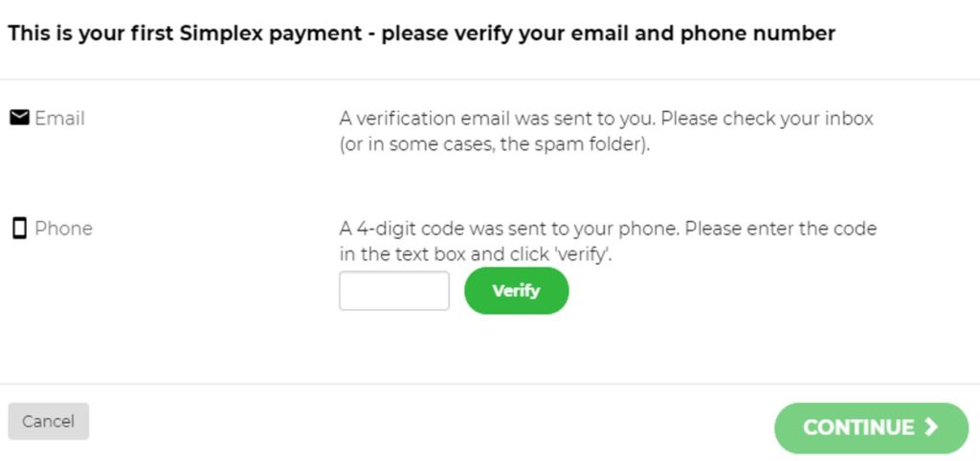Cancel the Simplex verification dialog

[x=48, y=421]
